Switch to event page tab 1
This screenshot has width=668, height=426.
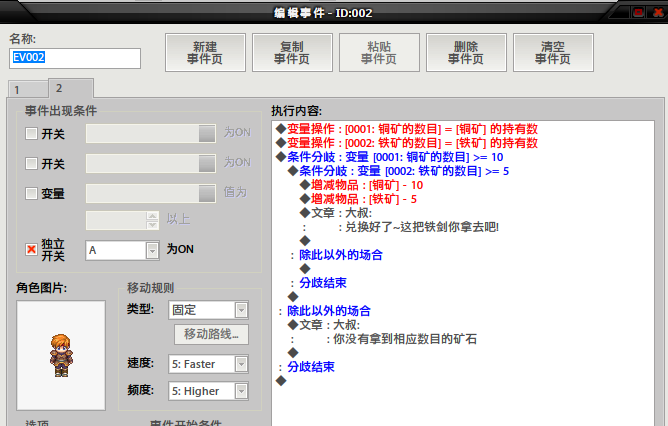pyautogui.click(x=28, y=90)
